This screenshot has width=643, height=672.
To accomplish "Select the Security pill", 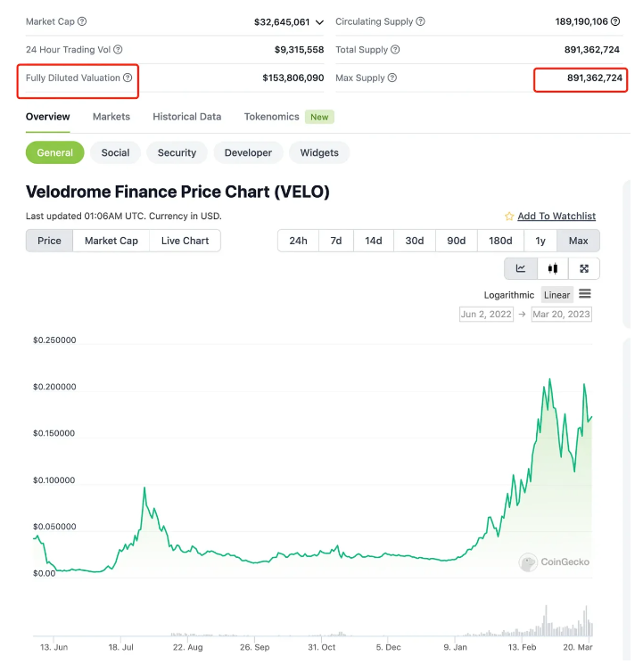I will coord(177,153).
